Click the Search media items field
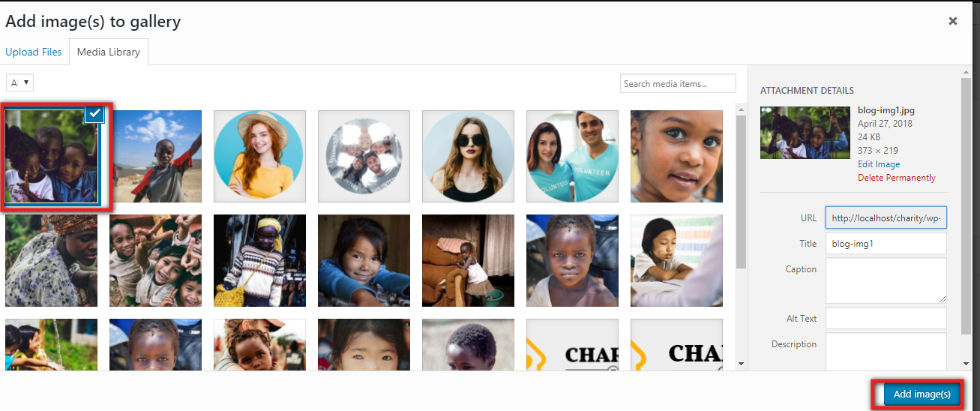The image size is (980, 411). 678,83
